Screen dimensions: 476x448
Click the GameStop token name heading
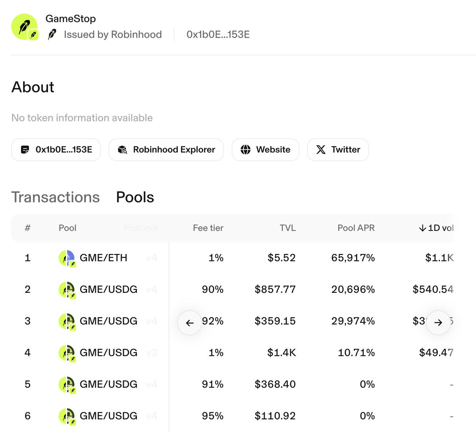71,19
